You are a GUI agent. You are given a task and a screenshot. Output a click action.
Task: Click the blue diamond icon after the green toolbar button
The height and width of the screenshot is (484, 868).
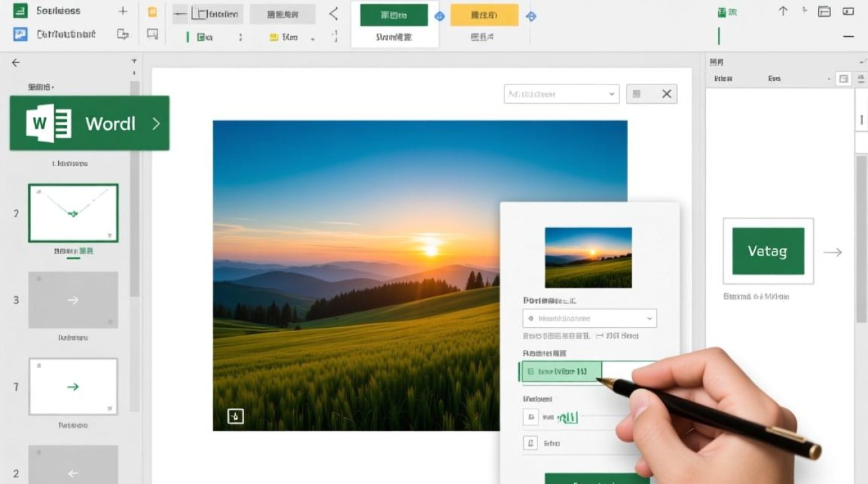(440, 16)
